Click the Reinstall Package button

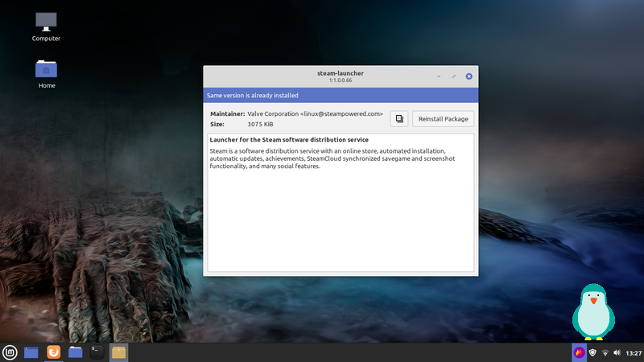(x=443, y=119)
